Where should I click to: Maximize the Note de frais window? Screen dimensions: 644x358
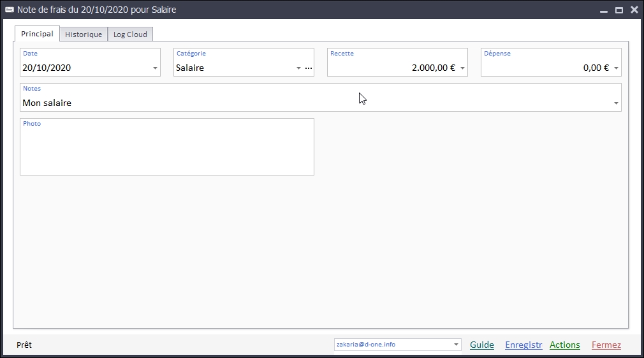pos(618,10)
